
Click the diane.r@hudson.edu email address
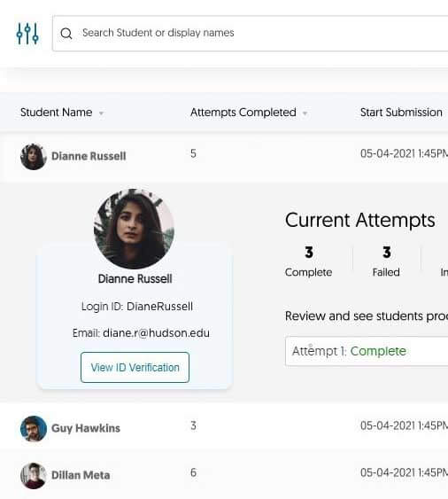point(156,333)
